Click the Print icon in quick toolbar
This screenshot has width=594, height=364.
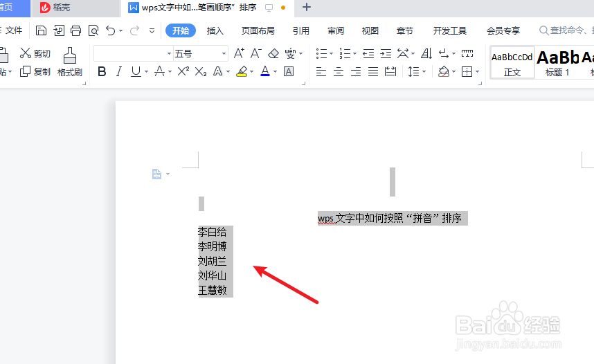pos(75,30)
